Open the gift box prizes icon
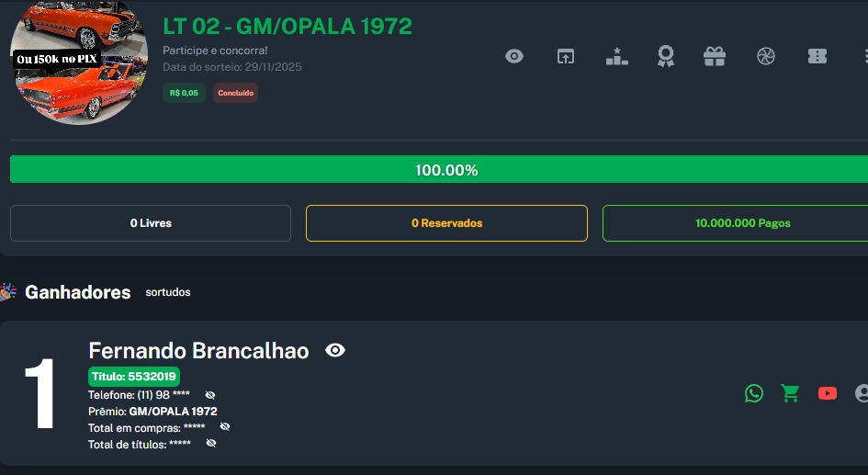Image resolution: width=868 pixels, height=475 pixels. [x=715, y=56]
